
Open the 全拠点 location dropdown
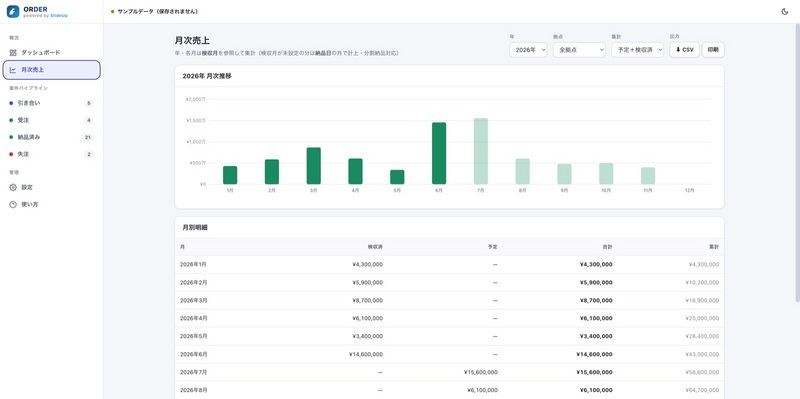[579, 50]
